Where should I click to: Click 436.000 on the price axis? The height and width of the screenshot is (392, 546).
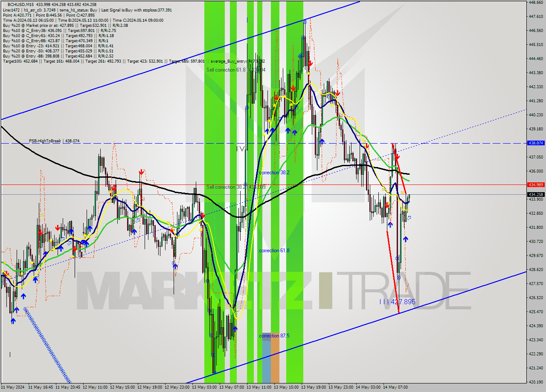pyautogui.click(x=535, y=171)
